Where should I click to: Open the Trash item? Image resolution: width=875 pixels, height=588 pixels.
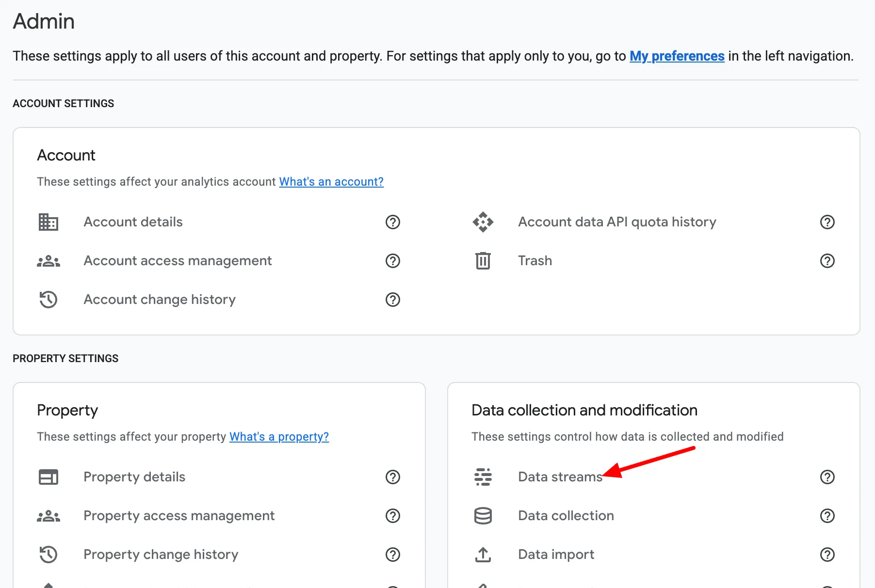pos(535,261)
